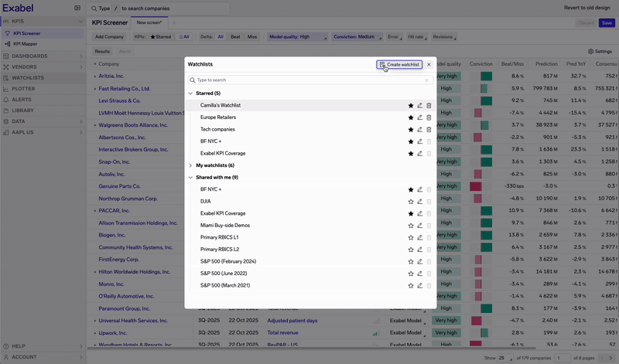Open KPI Mapper in sidebar
This screenshot has height=364, width=619.
(43, 44)
